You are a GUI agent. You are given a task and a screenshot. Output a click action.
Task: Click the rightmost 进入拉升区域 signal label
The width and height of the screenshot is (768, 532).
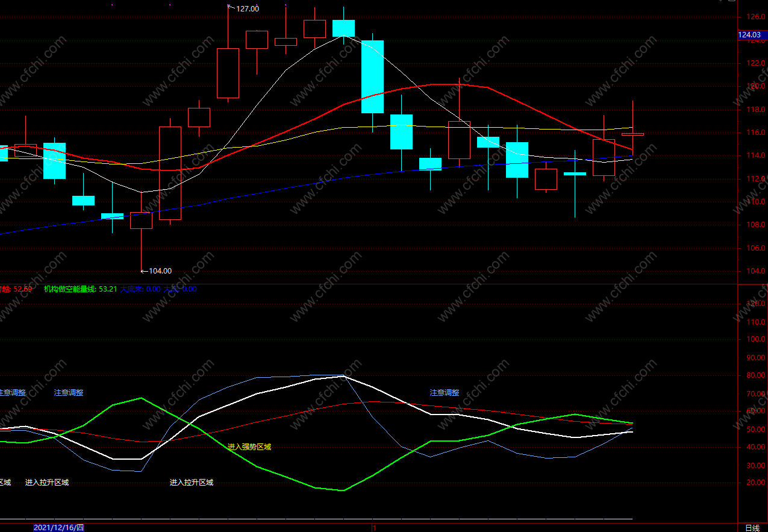(x=192, y=483)
